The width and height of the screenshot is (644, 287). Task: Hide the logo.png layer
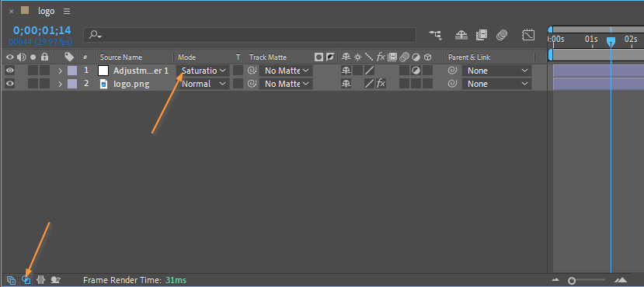tap(10, 84)
